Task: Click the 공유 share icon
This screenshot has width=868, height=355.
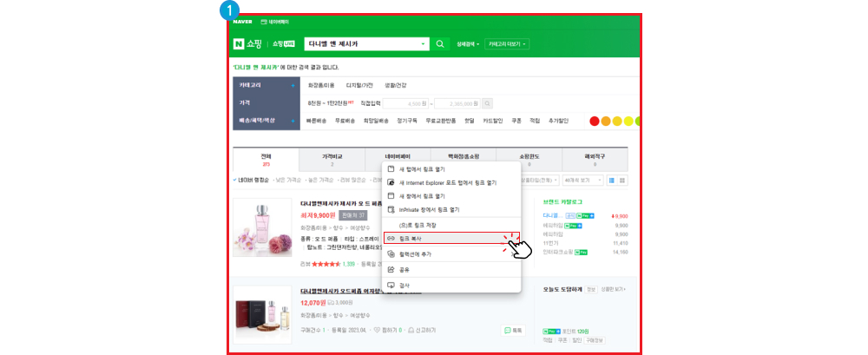Action: coord(391,270)
